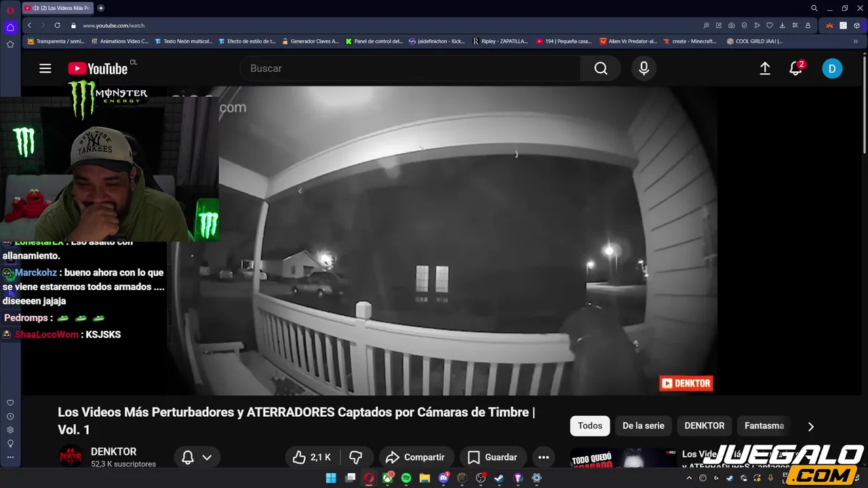This screenshot has width=868, height=488.
Task: Select the De la serie chip
Action: (644, 426)
